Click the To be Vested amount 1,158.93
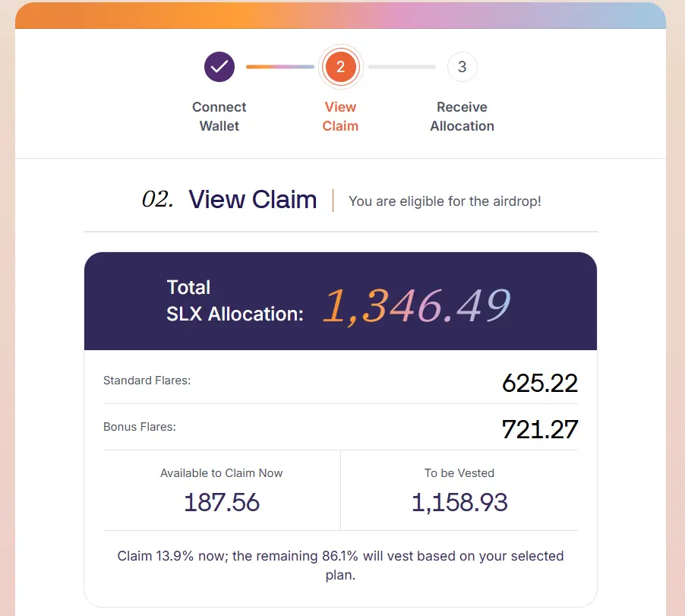685x616 pixels. [459, 502]
